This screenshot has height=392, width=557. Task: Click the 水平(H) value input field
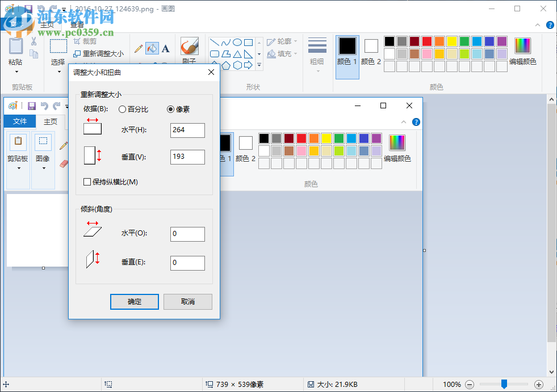[187, 130]
